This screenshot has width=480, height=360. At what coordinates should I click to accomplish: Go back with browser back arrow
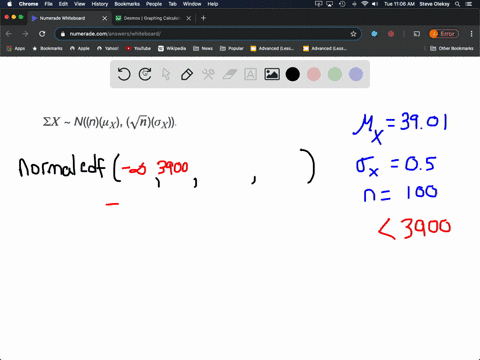9,34
